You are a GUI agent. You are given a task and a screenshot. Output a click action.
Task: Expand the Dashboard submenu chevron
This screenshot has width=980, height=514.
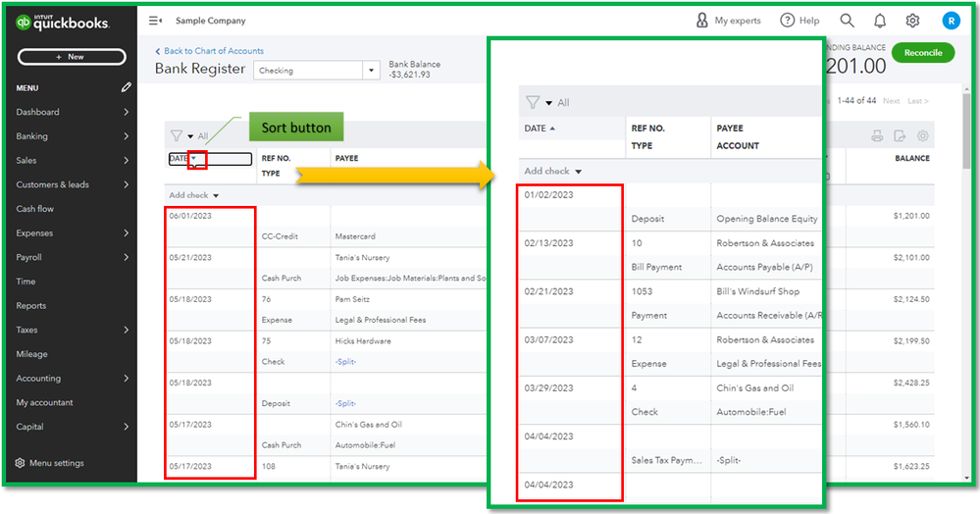[x=127, y=112]
